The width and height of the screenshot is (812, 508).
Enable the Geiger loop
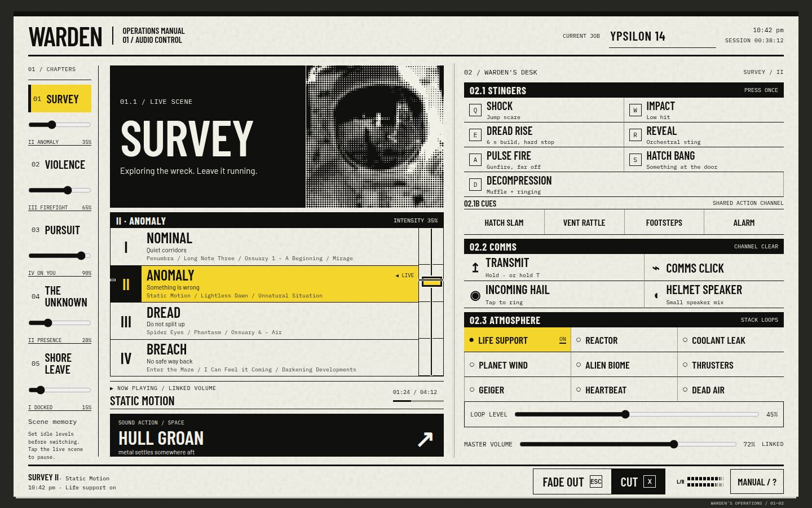517,389
